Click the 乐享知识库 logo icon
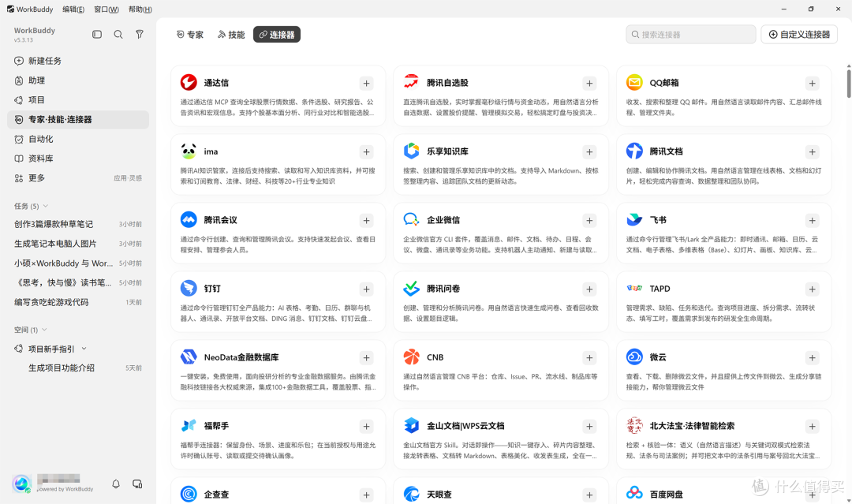This screenshot has height=504, width=852. point(411,151)
